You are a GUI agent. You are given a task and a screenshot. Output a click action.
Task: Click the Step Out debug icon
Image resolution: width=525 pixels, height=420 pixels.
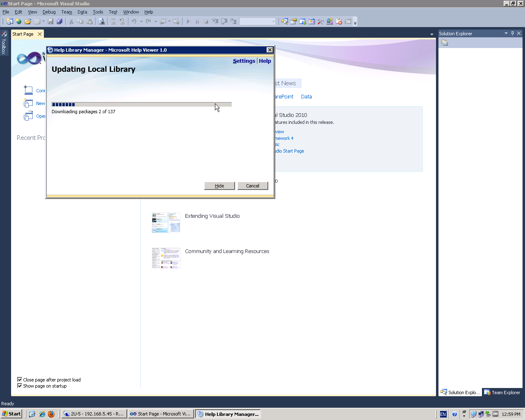point(233,21)
